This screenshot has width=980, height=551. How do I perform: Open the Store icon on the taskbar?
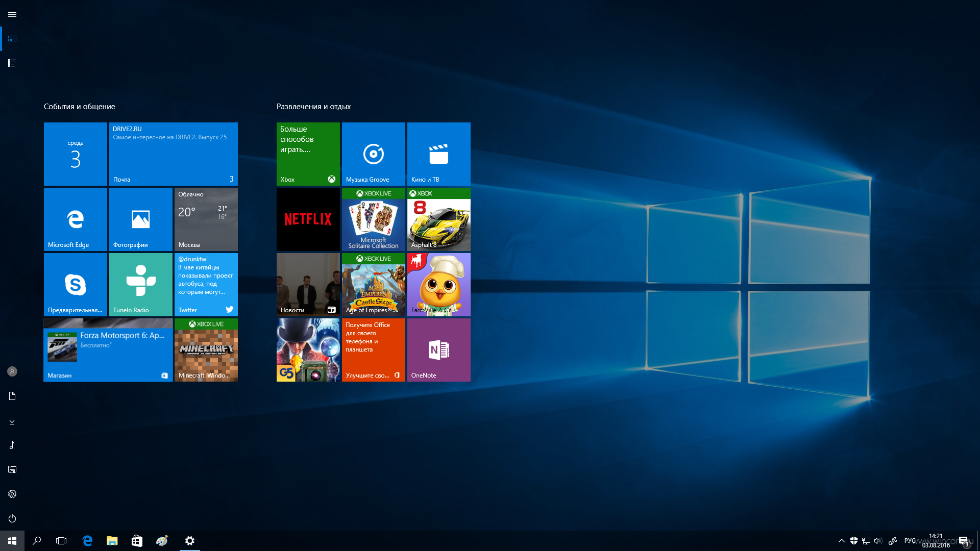(137, 541)
